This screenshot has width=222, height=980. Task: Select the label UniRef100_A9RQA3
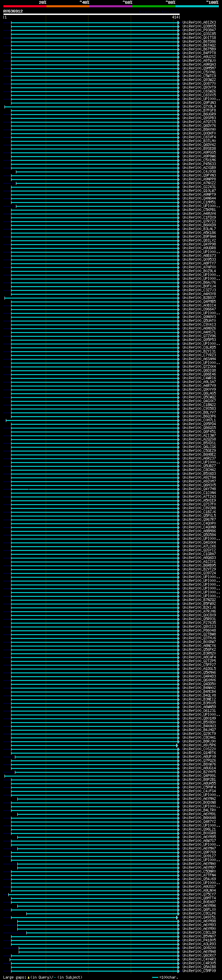tap(199, 64)
